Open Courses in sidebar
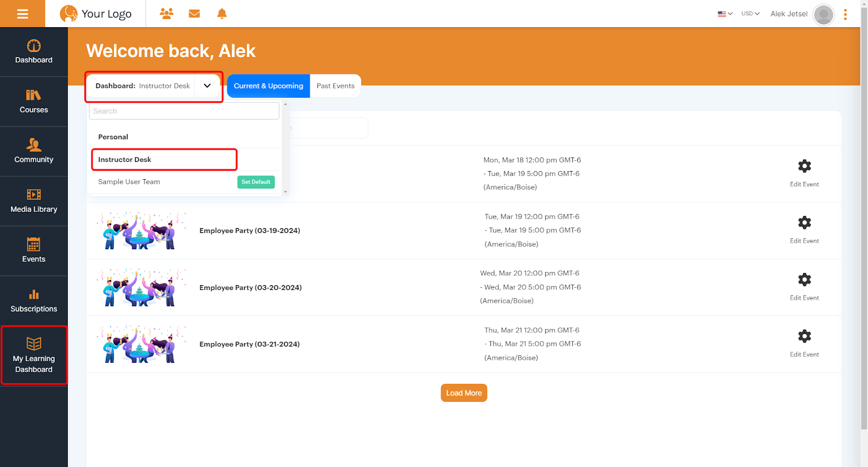 click(34, 102)
